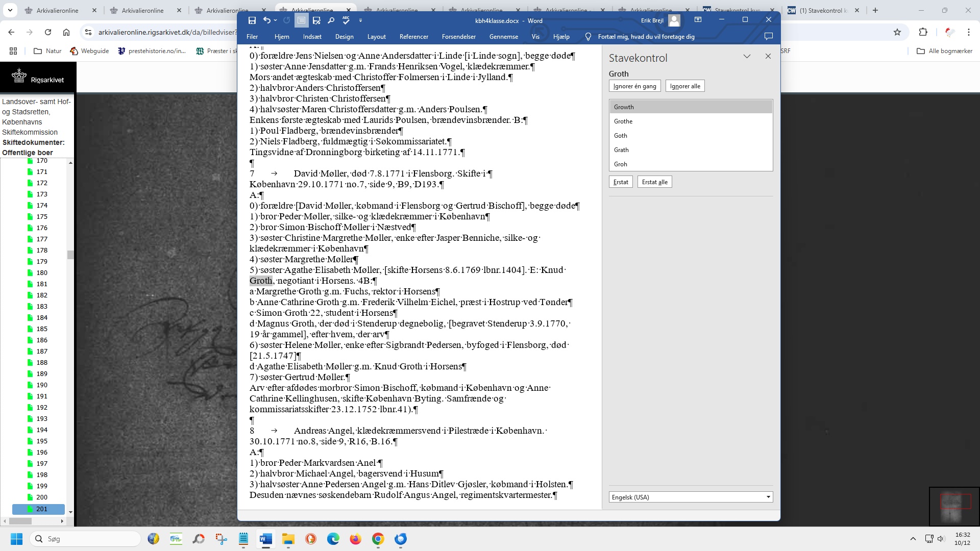Open File Explorer from the taskbar

[x=288, y=539]
